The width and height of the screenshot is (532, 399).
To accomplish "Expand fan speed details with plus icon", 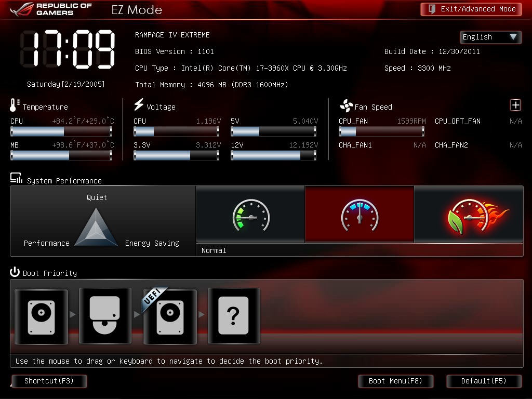I will [x=515, y=105].
